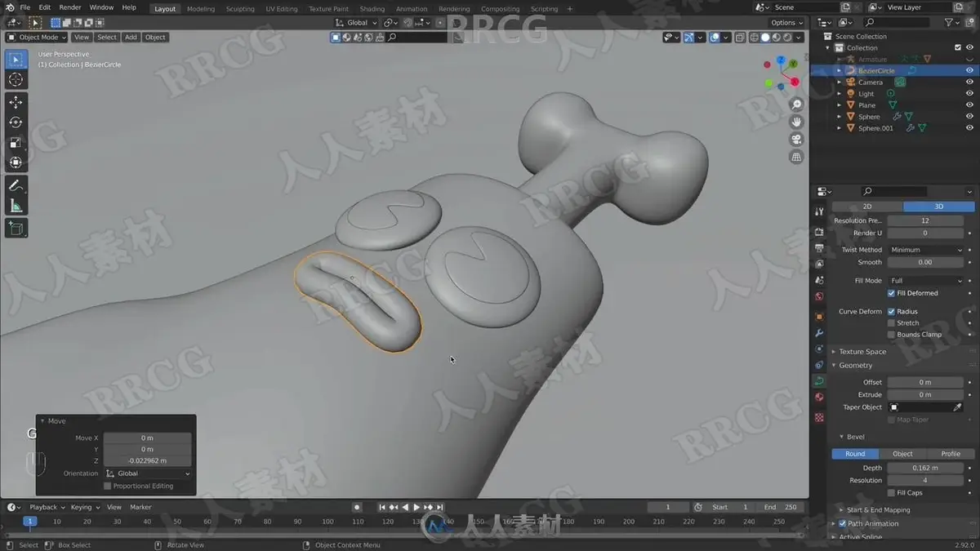Open the Options dropdown in header
980x551 pixels.
pyautogui.click(x=786, y=23)
